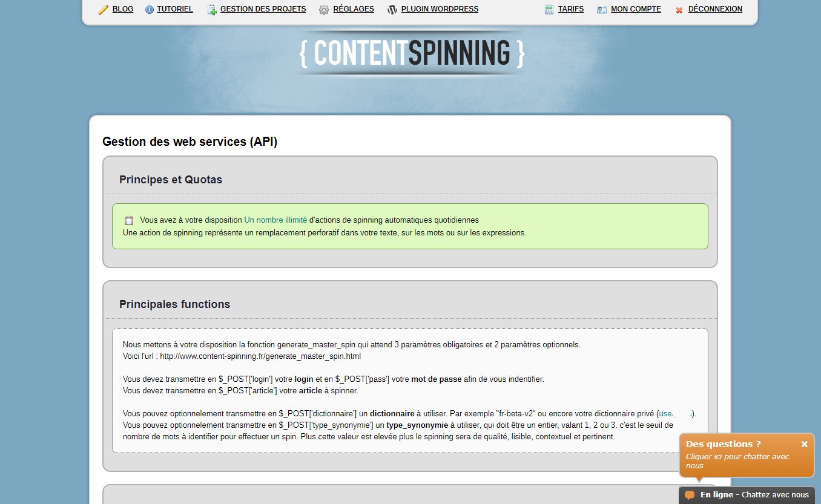Click the clipboard icon in the quota notice
The image size is (821, 504).
[129, 220]
